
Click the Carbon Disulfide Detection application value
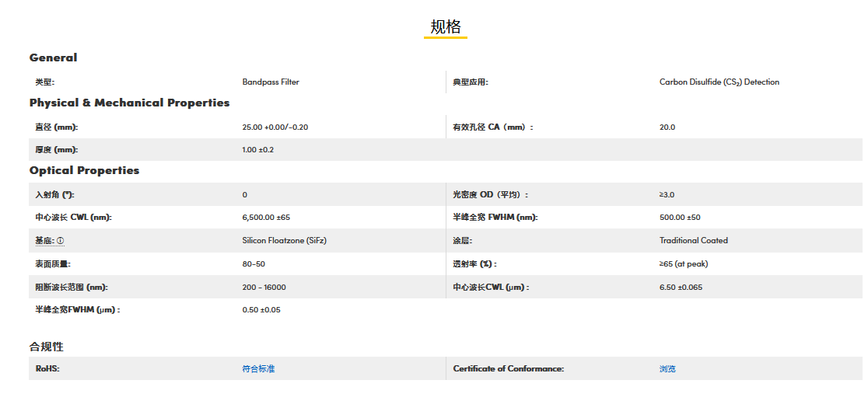point(719,82)
